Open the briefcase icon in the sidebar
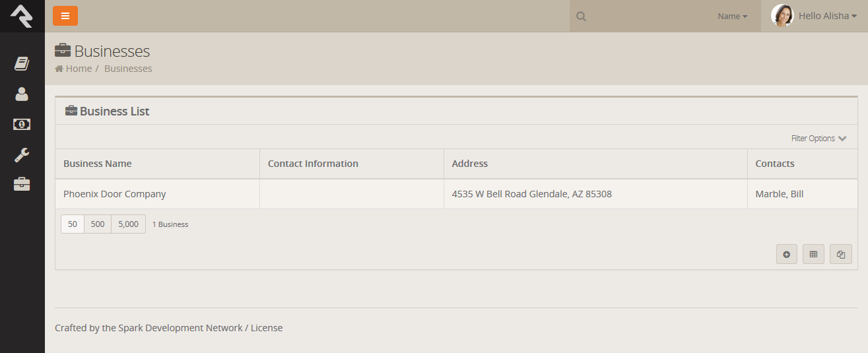 point(22,185)
